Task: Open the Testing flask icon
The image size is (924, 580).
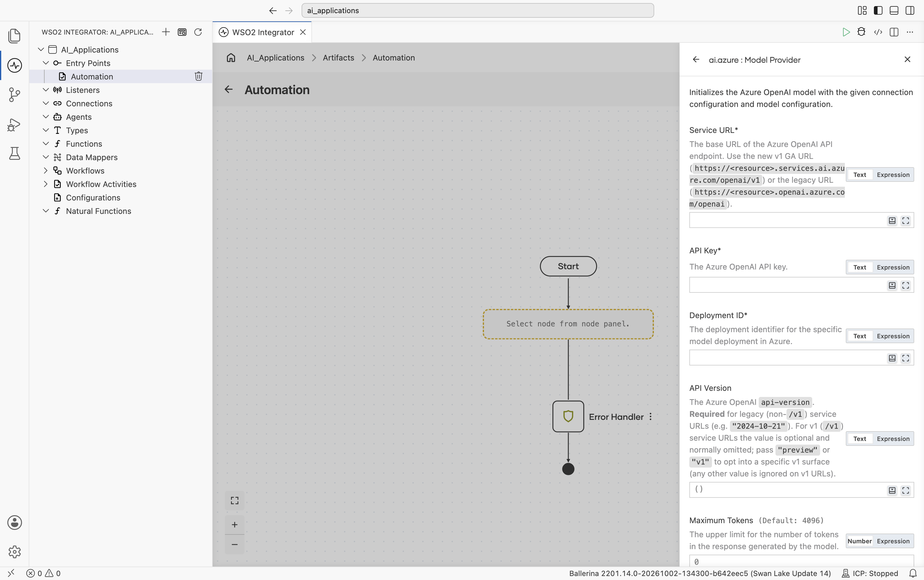Action: [x=14, y=153]
